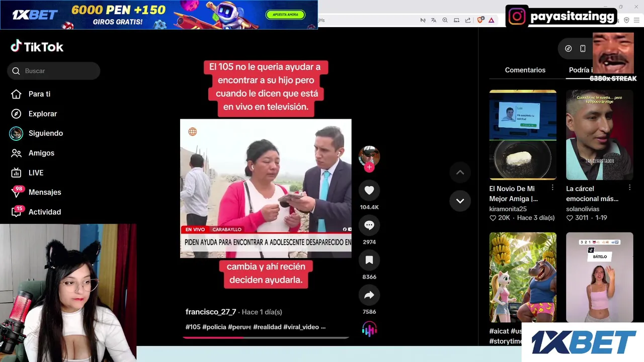Click the crossed-out icon left of translate
This screenshot has height=362, width=644.
(x=423, y=20)
